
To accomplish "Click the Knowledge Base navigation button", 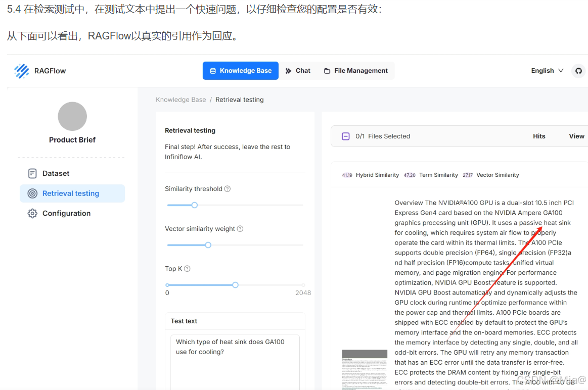I will (x=240, y=71).
